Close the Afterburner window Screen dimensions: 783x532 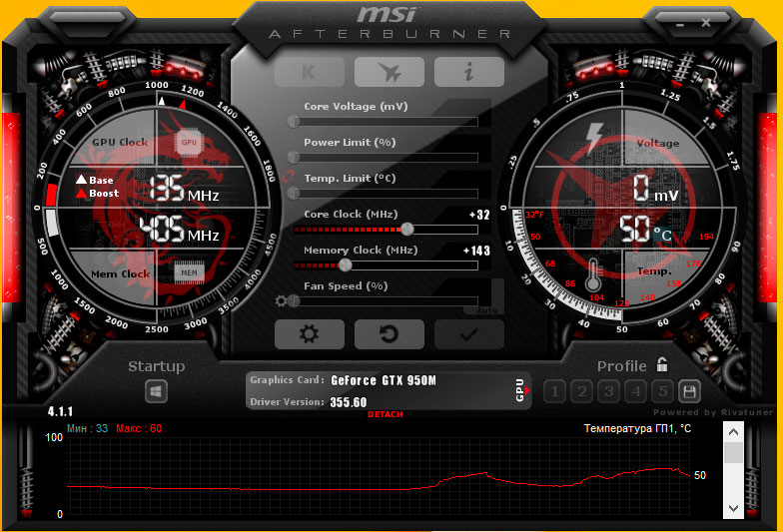pos(705,22)
